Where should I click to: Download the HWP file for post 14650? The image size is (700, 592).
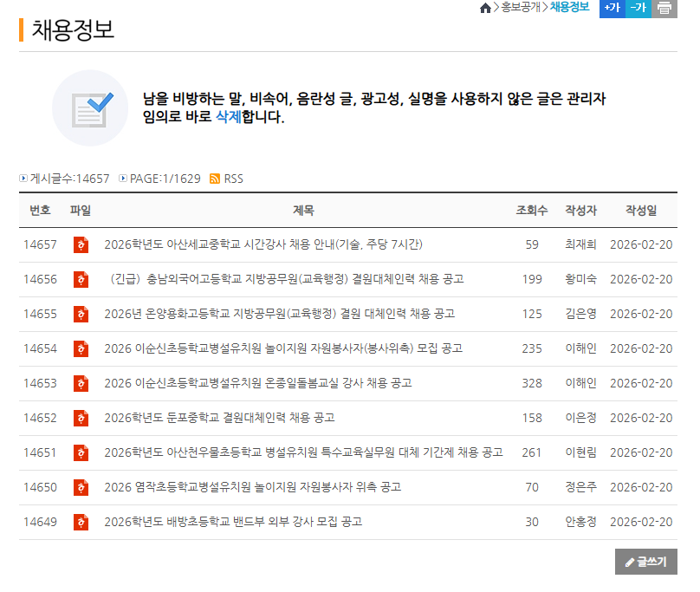[x=81, y=487]
